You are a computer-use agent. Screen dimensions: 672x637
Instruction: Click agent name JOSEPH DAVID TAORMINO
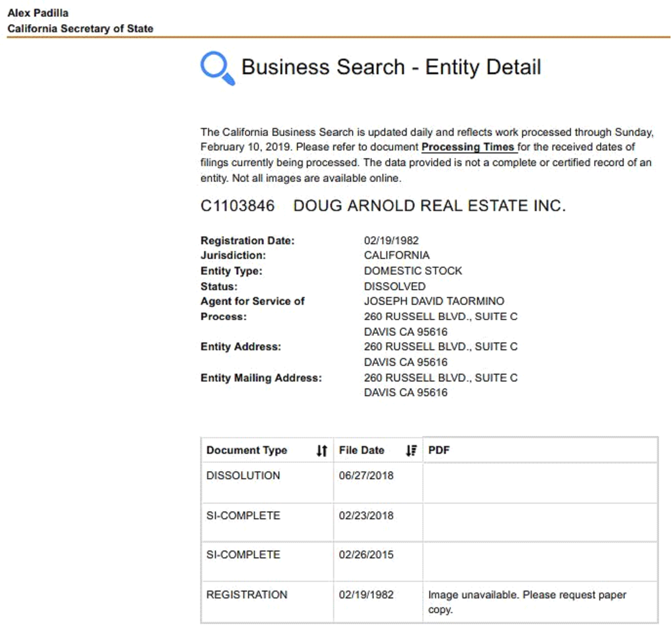(434, 301)
